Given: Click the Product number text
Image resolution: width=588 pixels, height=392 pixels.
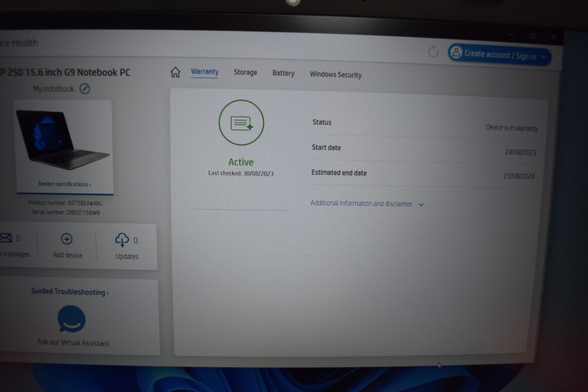Looking at the screenshot, I should 65,203.
